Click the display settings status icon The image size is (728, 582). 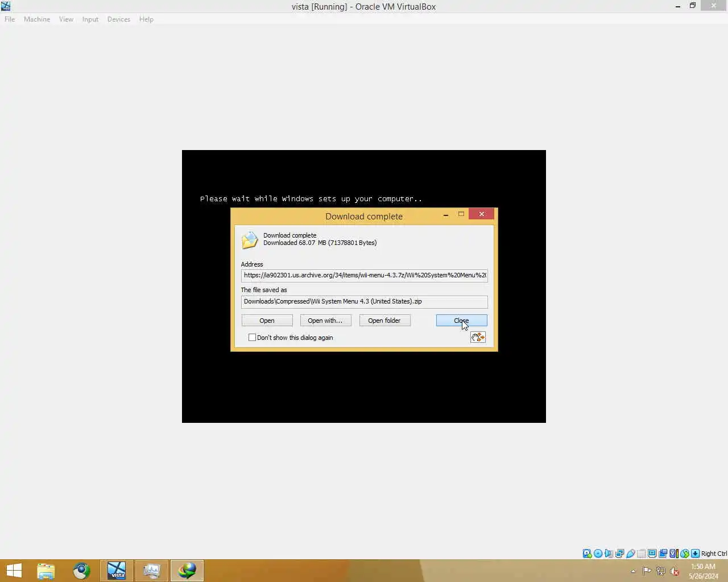(652, 554)
